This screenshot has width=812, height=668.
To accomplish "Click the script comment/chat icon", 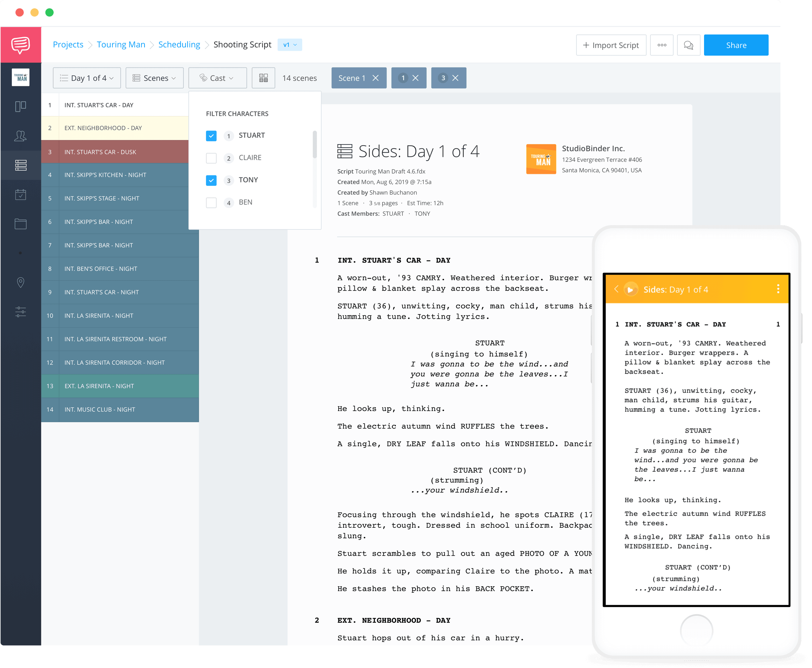I will coord(689,45).
